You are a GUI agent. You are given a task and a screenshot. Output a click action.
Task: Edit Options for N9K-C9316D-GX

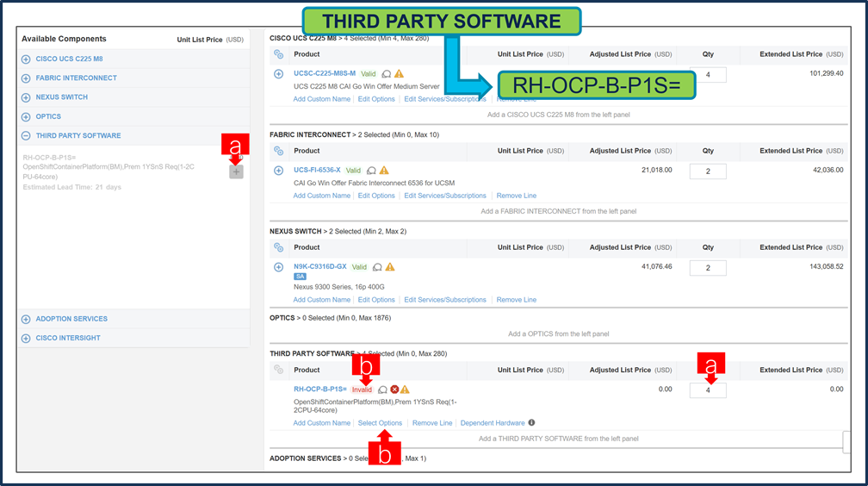376,300
